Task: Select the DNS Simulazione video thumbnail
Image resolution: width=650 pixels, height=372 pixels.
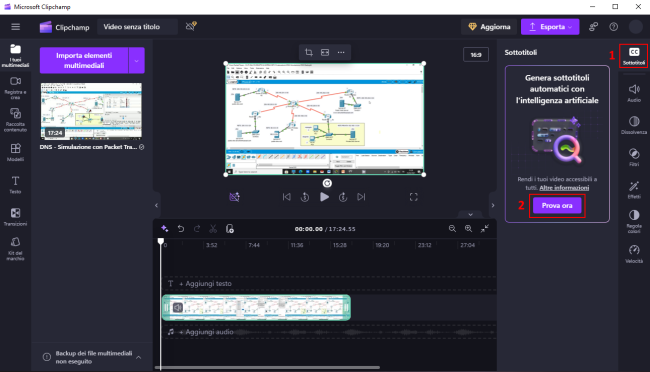Action: (91, 111)
